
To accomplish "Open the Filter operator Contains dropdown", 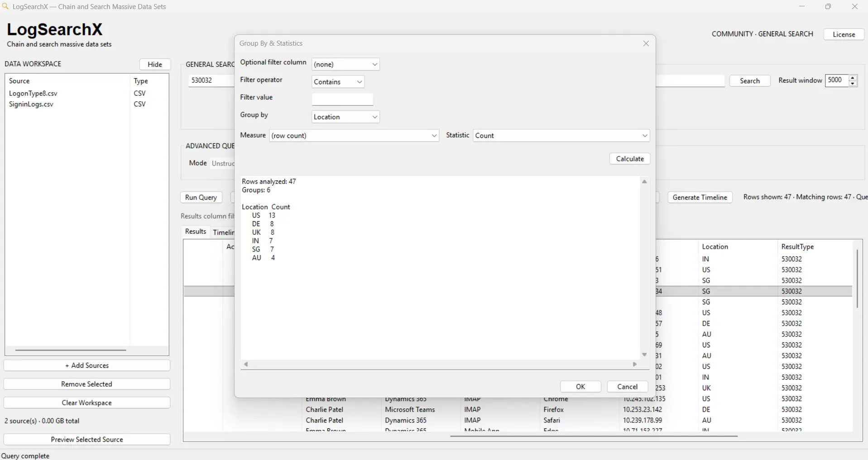I will [338, 82].
